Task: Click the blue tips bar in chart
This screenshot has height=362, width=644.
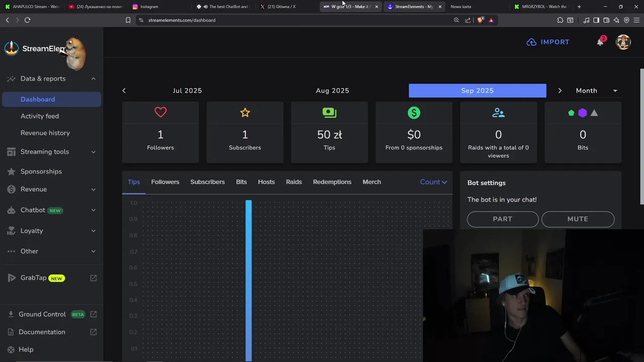Action: click(x=249, y=281)
